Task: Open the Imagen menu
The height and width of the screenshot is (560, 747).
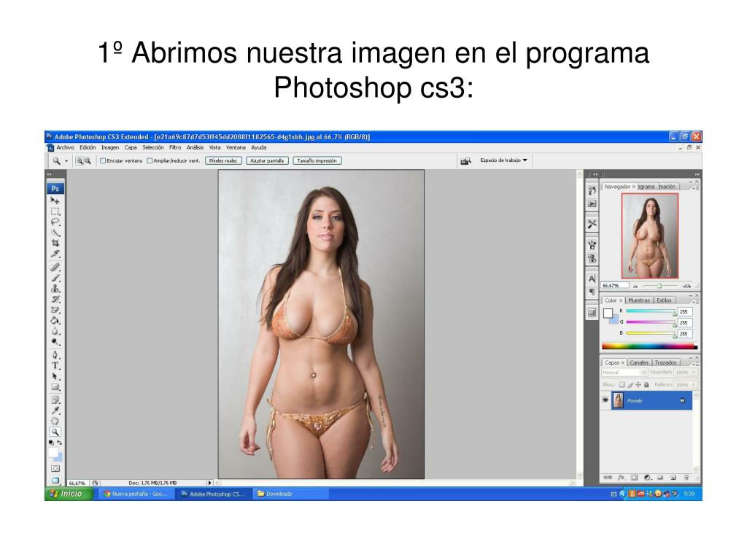Action: pos(110,147)
